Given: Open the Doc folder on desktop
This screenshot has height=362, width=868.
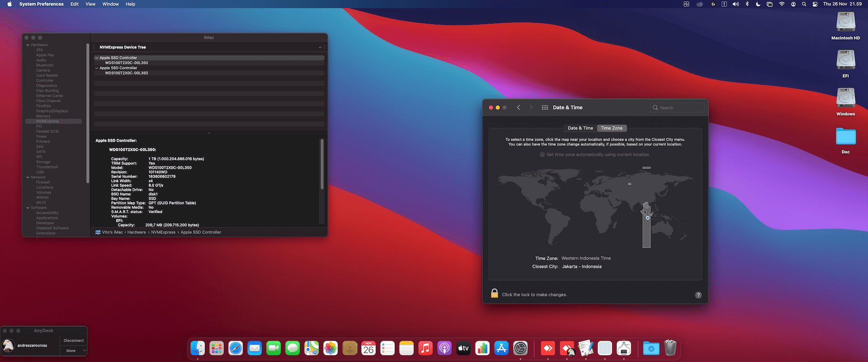Looking at the screenshot, I should point(845,140).
